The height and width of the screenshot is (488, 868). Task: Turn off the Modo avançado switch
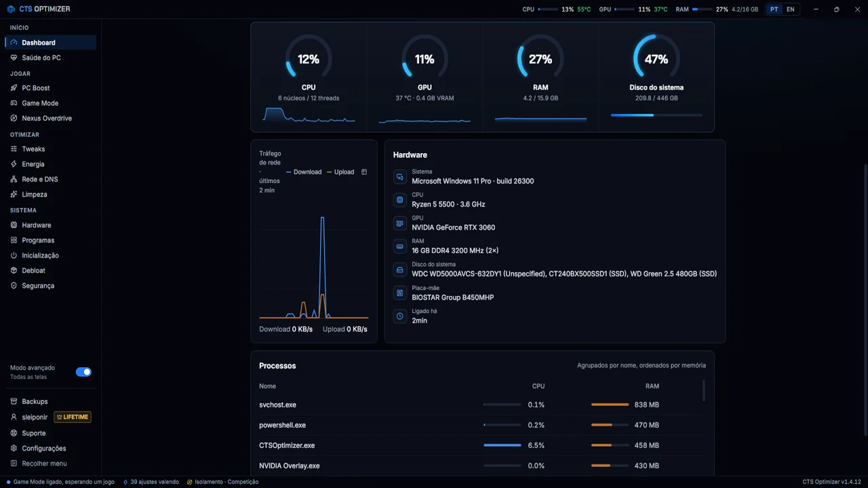[x=83, y=372]
